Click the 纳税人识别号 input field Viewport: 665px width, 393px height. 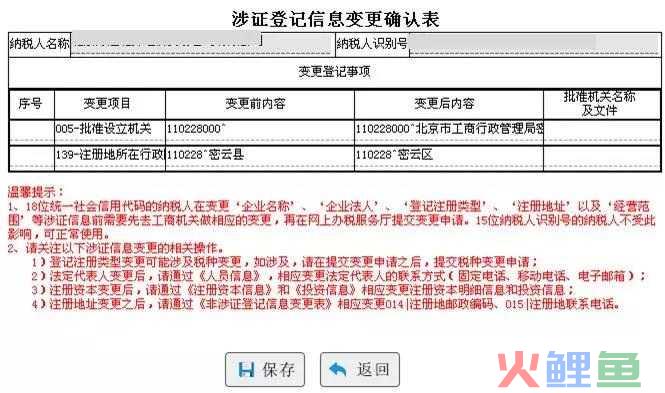click(534, 45)
